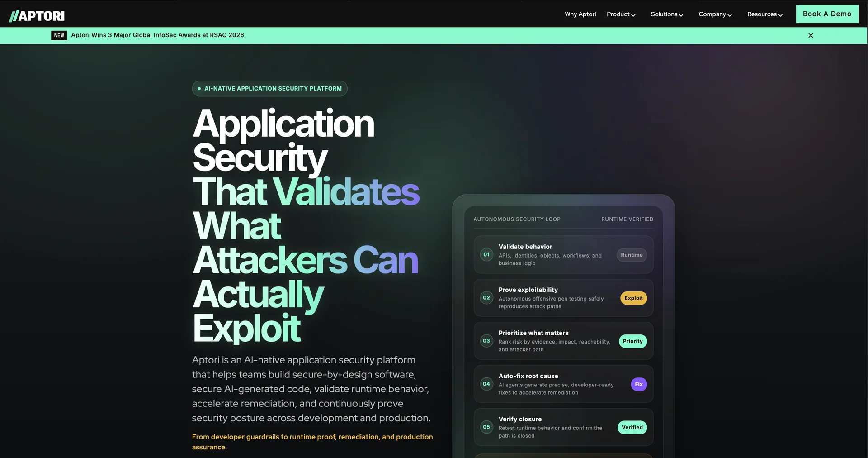Click the Aptori logo
868x458 pixels.
tap(37, 16)
